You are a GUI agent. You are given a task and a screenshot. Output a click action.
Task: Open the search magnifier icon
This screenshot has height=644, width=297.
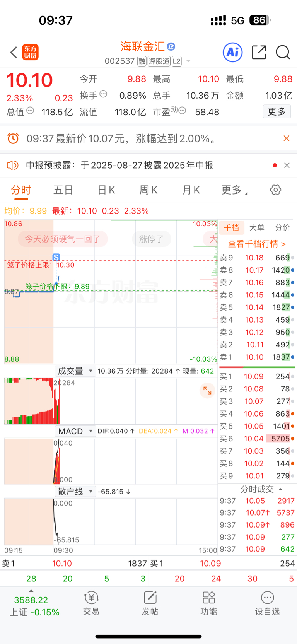[x=283, y=52]
